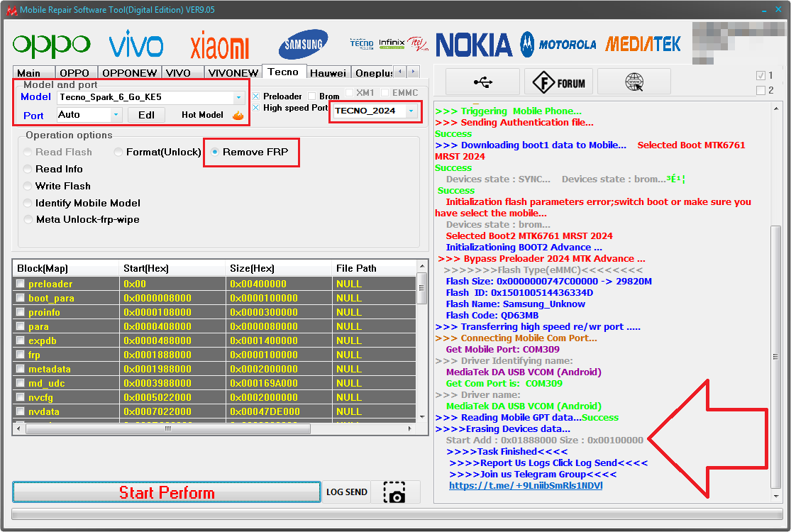791x532 pixels.
Task: Click the bottom progress bar
Action: pos(397,514)
